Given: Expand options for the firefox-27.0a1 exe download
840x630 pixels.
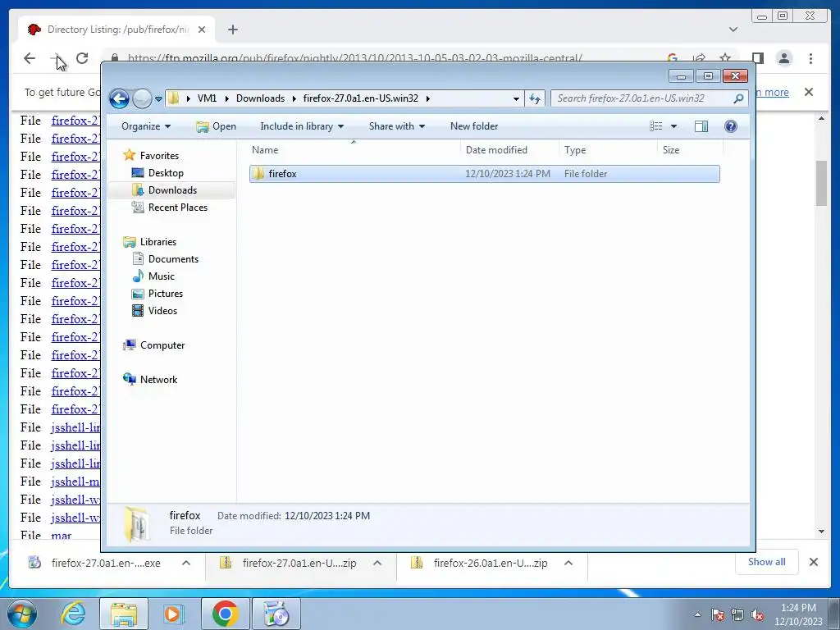Looking at the screenshot, I should (186, 563).
